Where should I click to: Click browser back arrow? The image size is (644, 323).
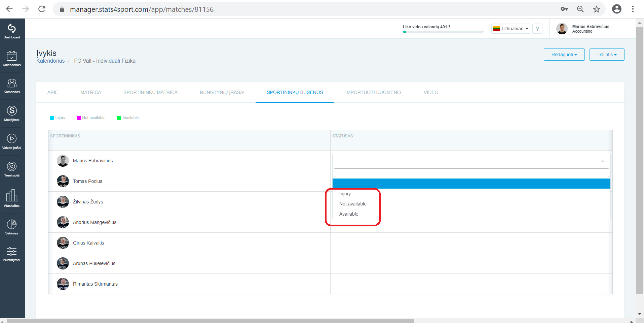9,9
